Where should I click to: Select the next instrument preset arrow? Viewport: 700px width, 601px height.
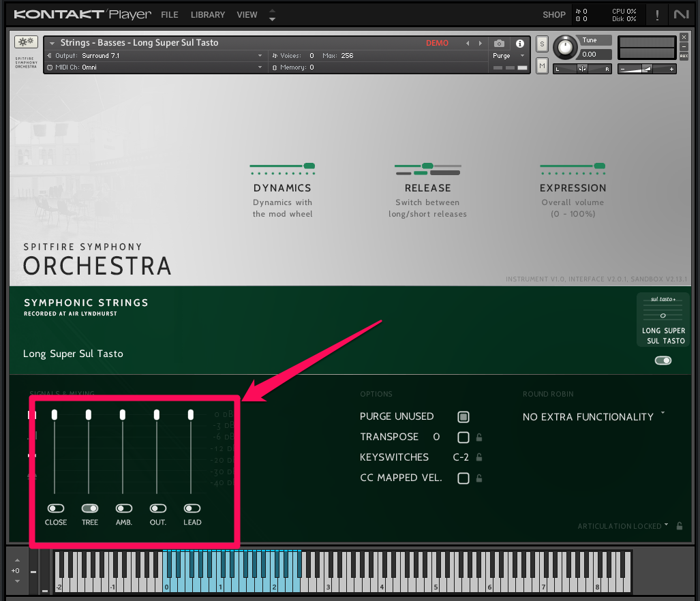point(481,44)
